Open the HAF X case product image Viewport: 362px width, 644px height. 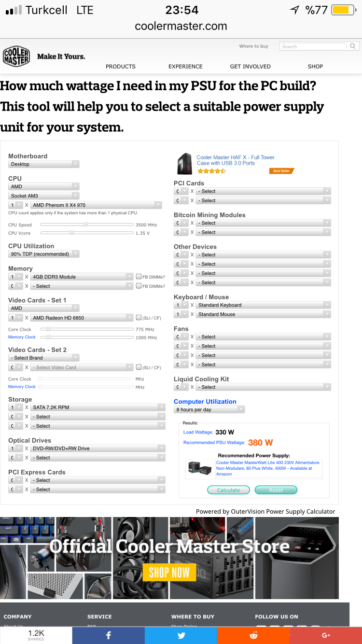[185, 164]
